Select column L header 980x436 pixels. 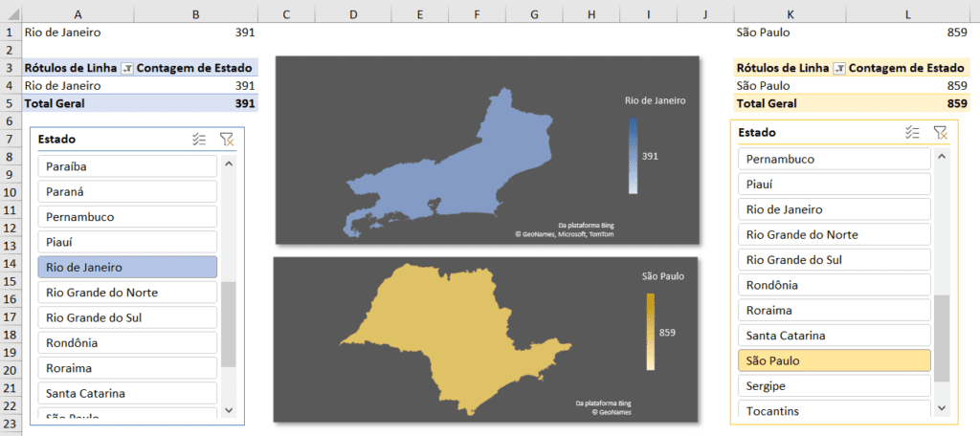[x=908, y=15]
